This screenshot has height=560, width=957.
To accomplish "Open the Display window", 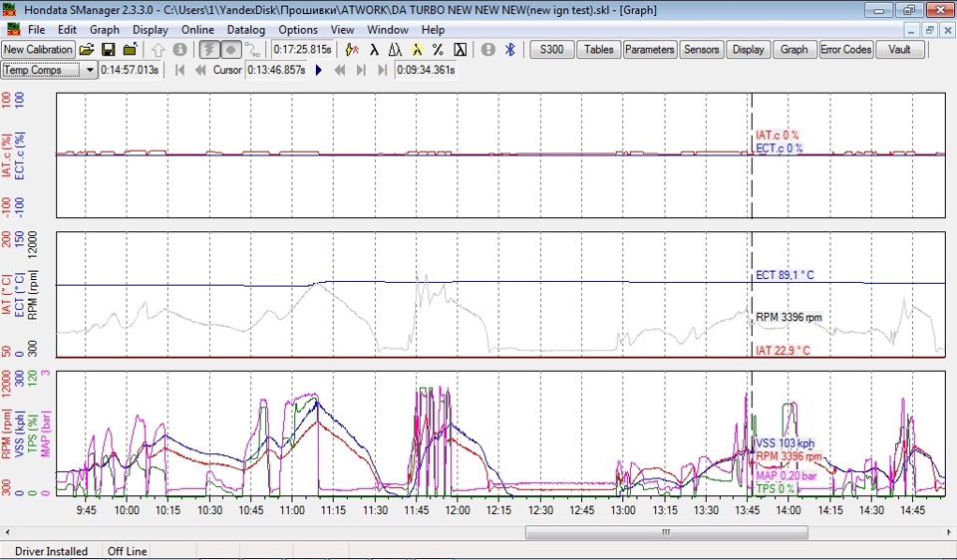I will tap(749, 50).
